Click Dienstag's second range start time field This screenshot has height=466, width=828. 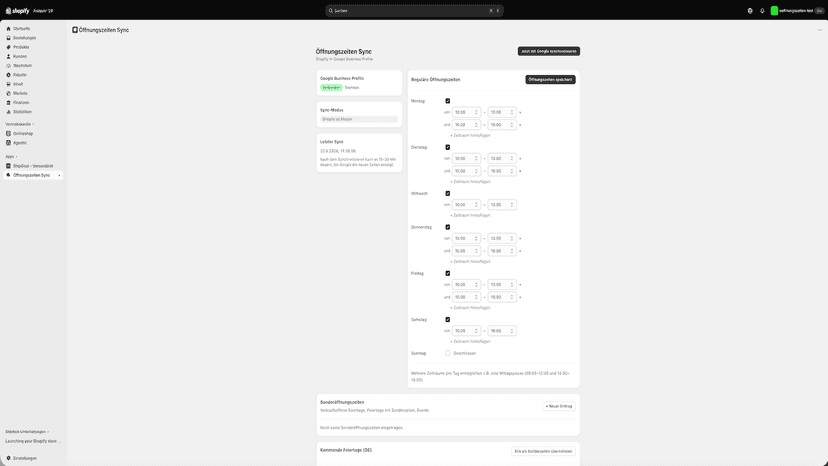tap(466, 171)
